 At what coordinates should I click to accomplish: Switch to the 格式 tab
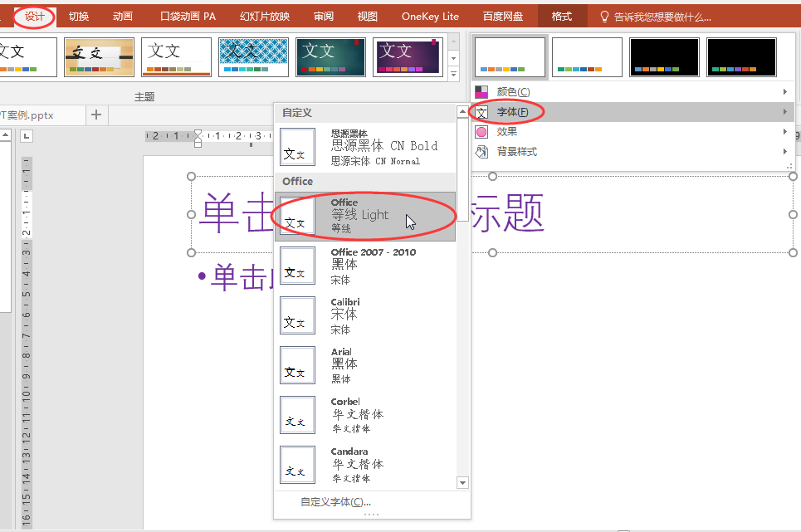pyautogui.click(x=562, y=17)
